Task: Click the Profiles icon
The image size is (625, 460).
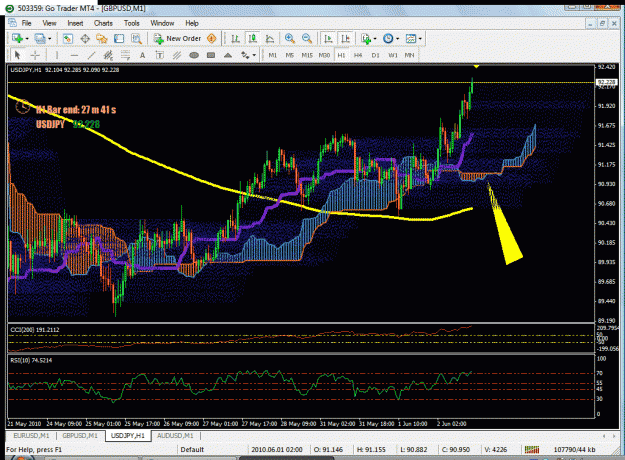Action: pos(39,39)
